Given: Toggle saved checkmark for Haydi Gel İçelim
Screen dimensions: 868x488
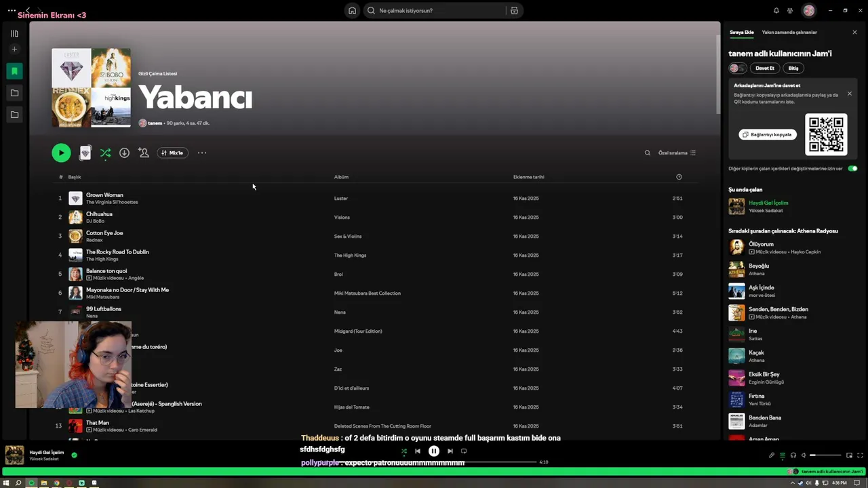Looking at the screenshot, I should point(74,455).
